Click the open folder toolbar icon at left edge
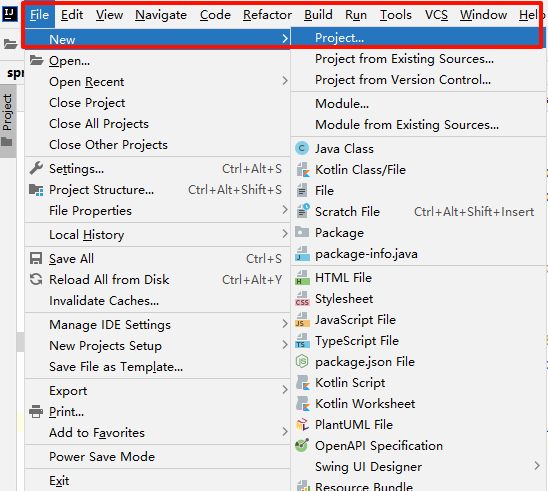 [x=10, y=44]
